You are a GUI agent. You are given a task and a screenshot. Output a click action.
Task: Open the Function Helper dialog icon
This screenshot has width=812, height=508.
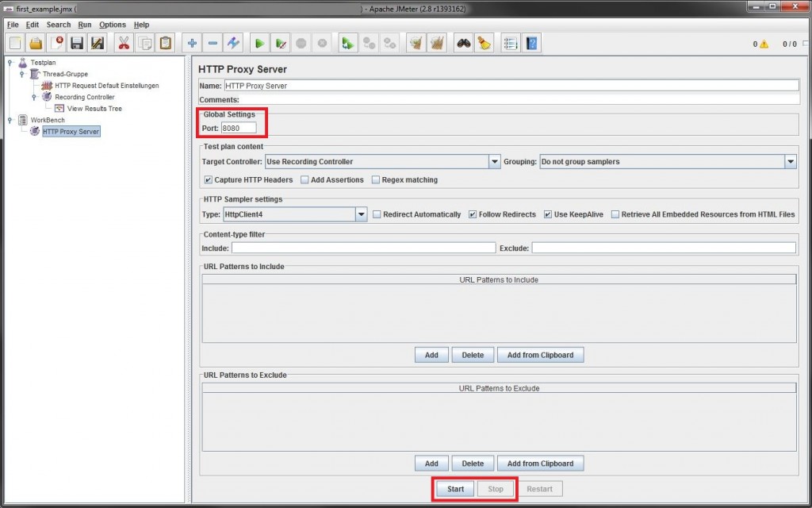pos(511,43)
